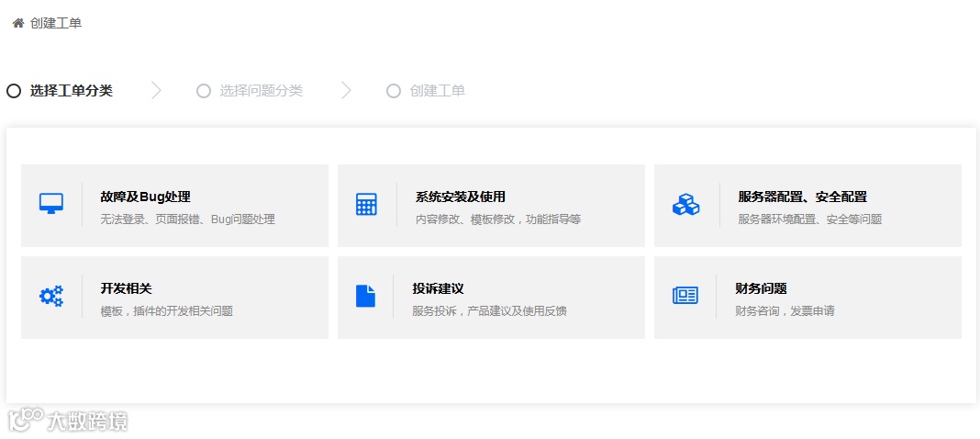Viewport: 980px width, 439px height.
Task: Choose the 投诉建议 category title
Action: pyautogui.click(x=438, y=288)
